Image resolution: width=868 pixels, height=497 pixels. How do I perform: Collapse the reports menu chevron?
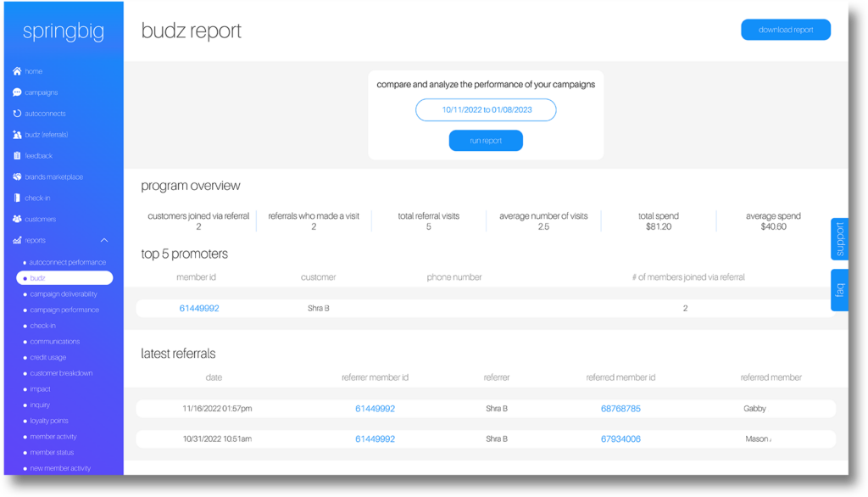tap(104, 240)
